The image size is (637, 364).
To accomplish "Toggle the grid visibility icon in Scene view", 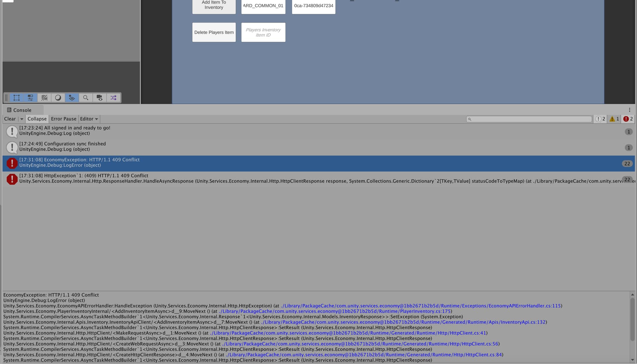I will (x=44, y=97).
